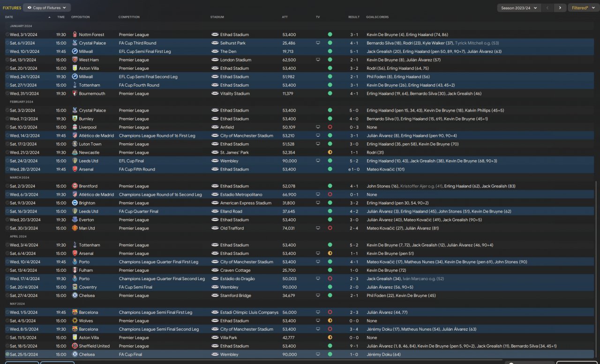Image resolution: width=600 pixels, height=364 pixels.
Task: Click the 74,031 attendance figure
Action: pyautogui.click(x=289, y=229)
